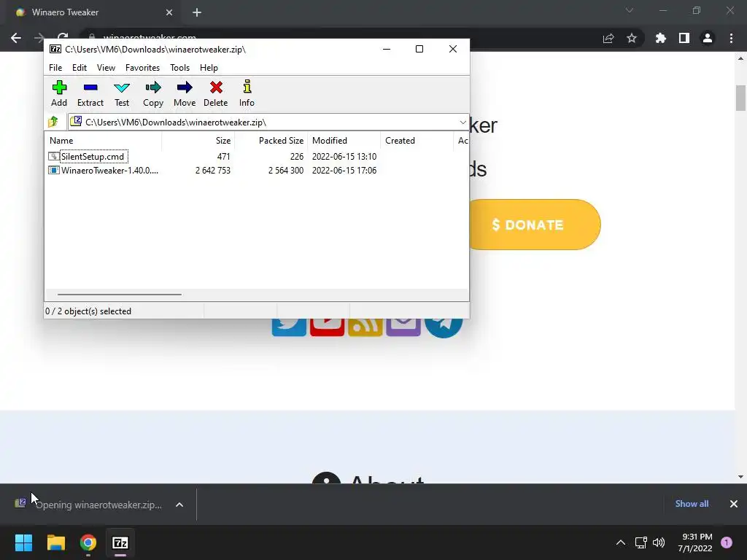747x560 pixels.
Task: Click the Chrome back arrow
Action: (x=16, y=38)
